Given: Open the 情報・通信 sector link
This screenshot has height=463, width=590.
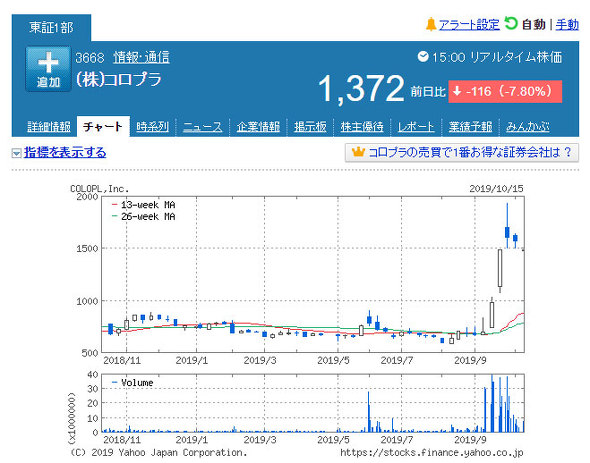Looking at the screenshot, I should click(x=141, y=58).
